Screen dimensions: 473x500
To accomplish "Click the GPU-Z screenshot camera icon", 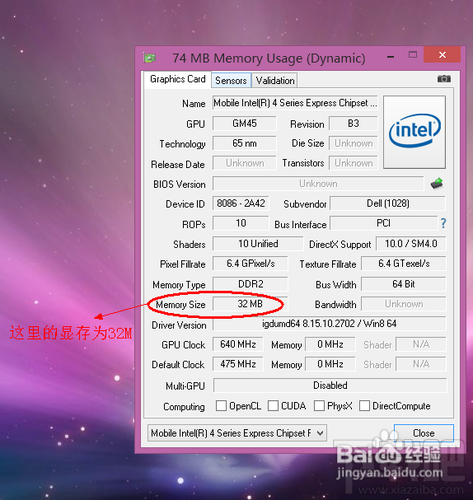I will pos(444,79).
